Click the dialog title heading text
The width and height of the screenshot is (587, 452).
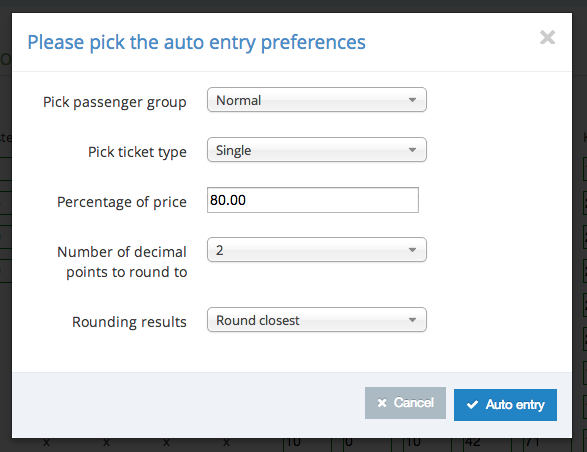coord(197,42)
